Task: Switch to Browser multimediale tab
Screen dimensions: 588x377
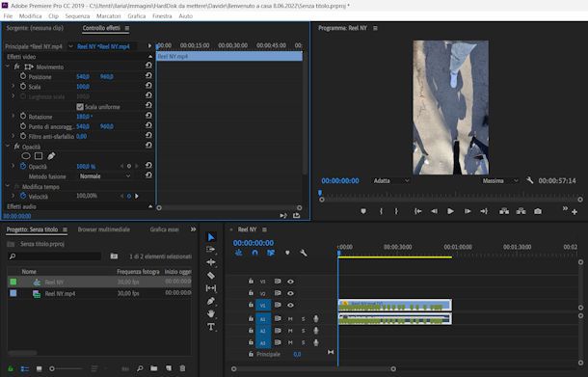Action: 103,229
